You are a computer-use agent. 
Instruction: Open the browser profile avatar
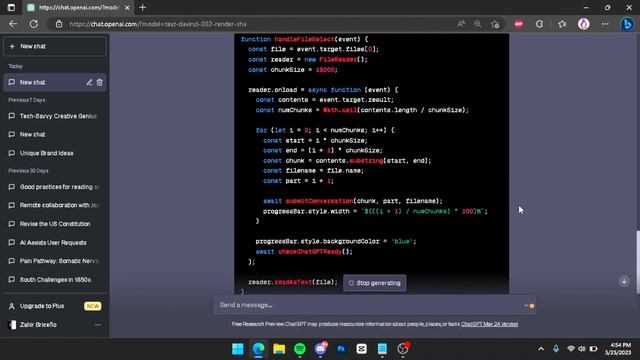pos(584,24)
